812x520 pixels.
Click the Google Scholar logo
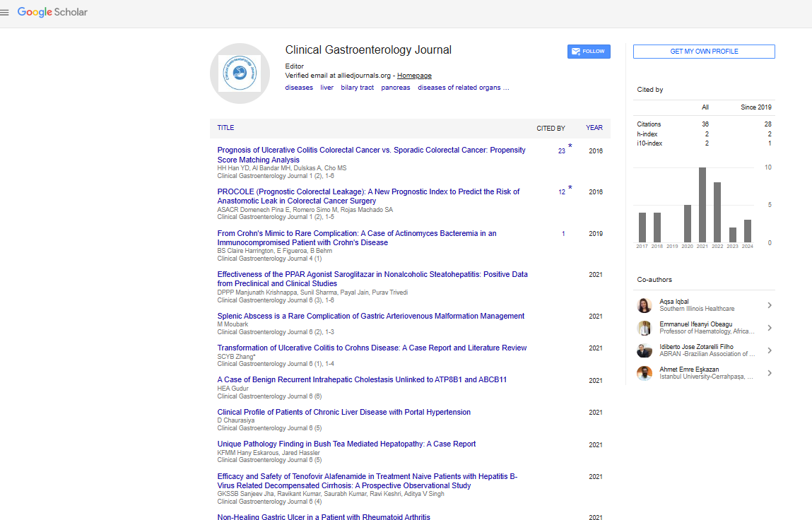(x=52, y=12)
